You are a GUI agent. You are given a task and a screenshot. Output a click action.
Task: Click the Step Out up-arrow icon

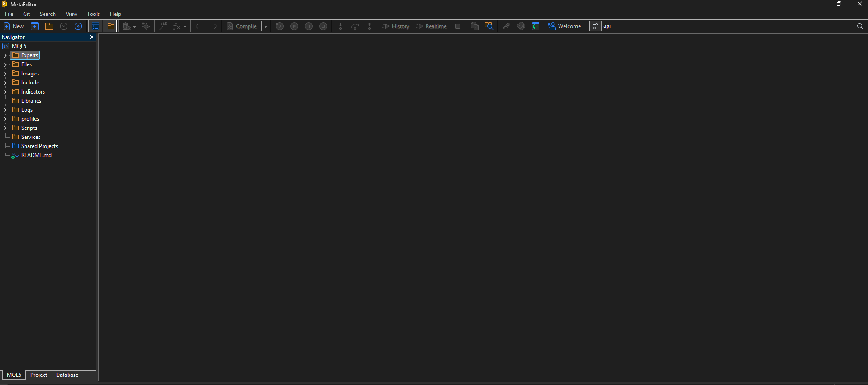click(x=370, y=26)
